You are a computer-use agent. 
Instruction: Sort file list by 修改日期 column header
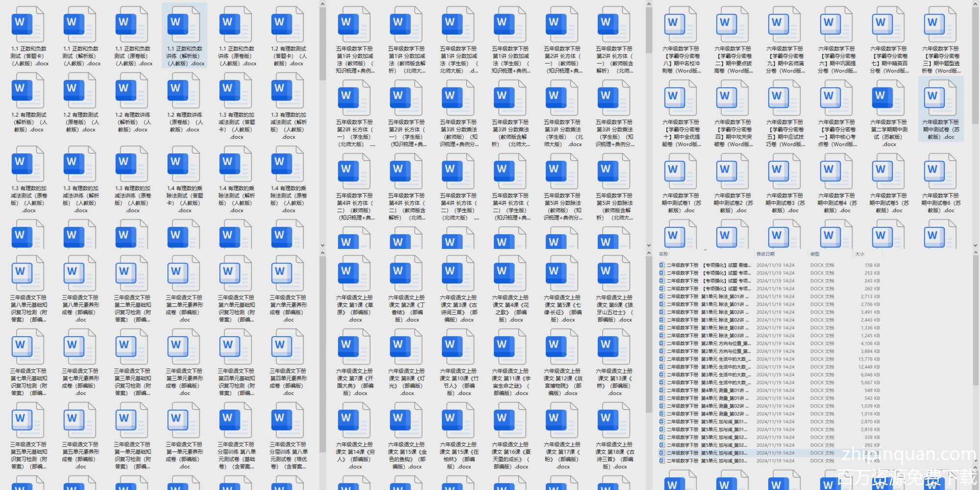tap(765, 254)
